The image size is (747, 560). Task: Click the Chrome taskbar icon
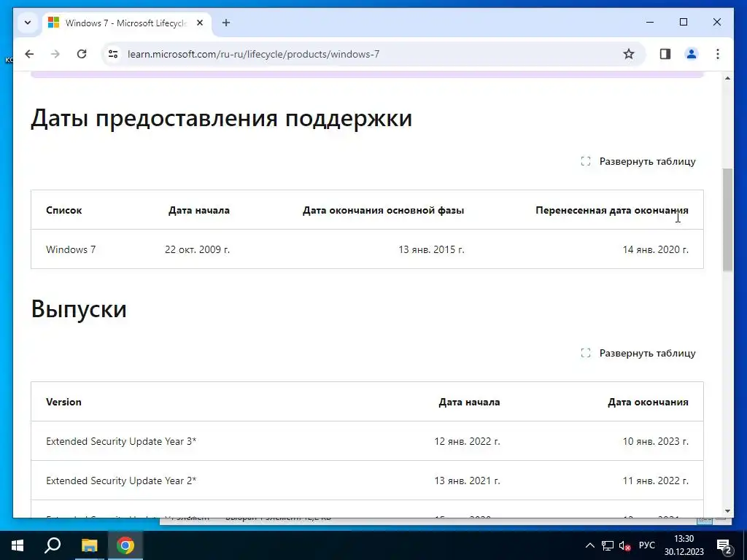[125, 545]
